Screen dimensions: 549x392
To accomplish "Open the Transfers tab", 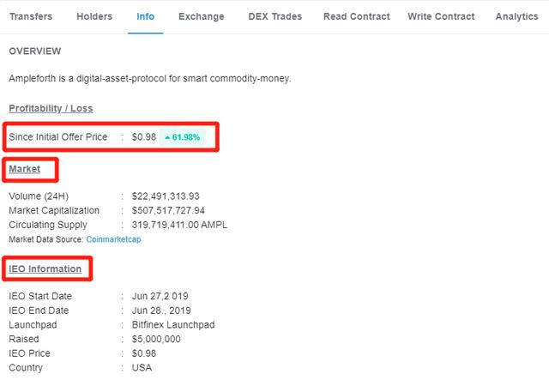I will [31, 16].
